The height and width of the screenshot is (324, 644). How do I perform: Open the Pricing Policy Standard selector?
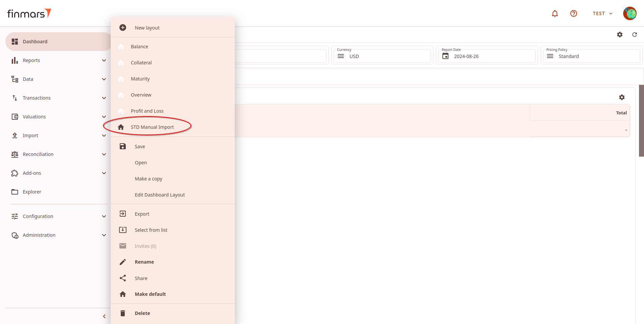[x=591, y=56]
